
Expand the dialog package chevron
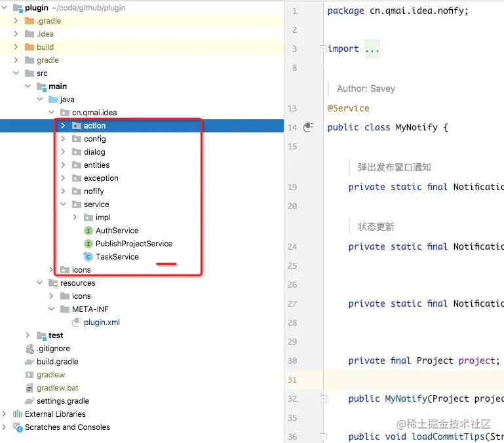point(63,152)
